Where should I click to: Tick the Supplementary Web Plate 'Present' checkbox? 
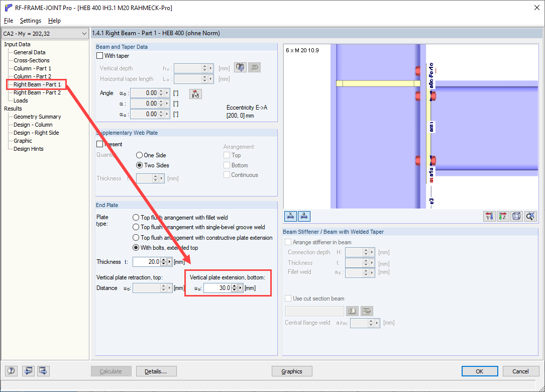[100, 144]
